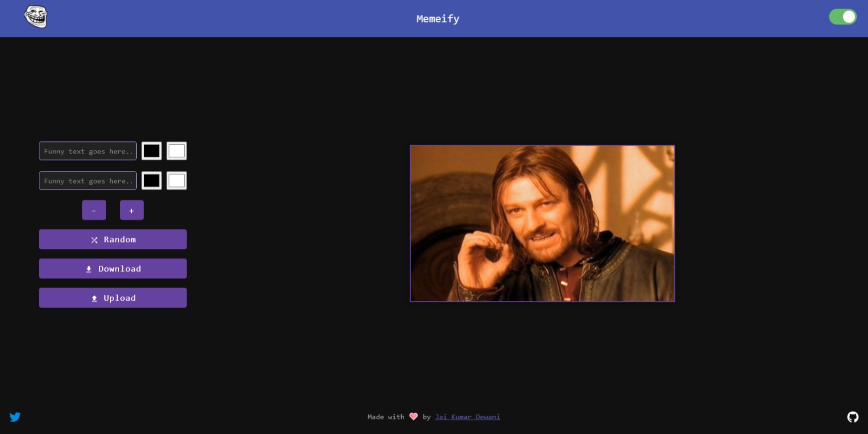Open the Jai Kumar Dewani link
Image resolution: width=868 pixels, height=434 pixels.
point(467,417)
